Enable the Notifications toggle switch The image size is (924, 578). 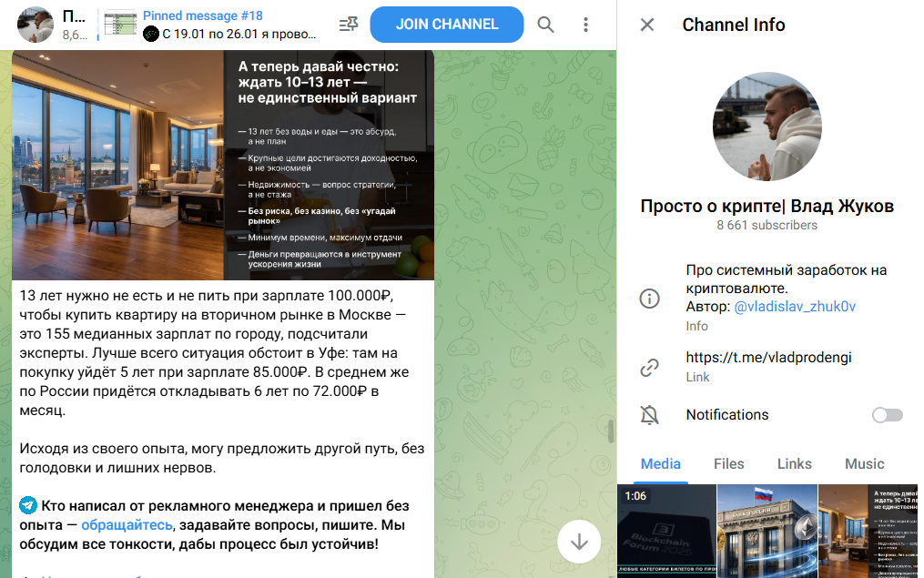886,414
